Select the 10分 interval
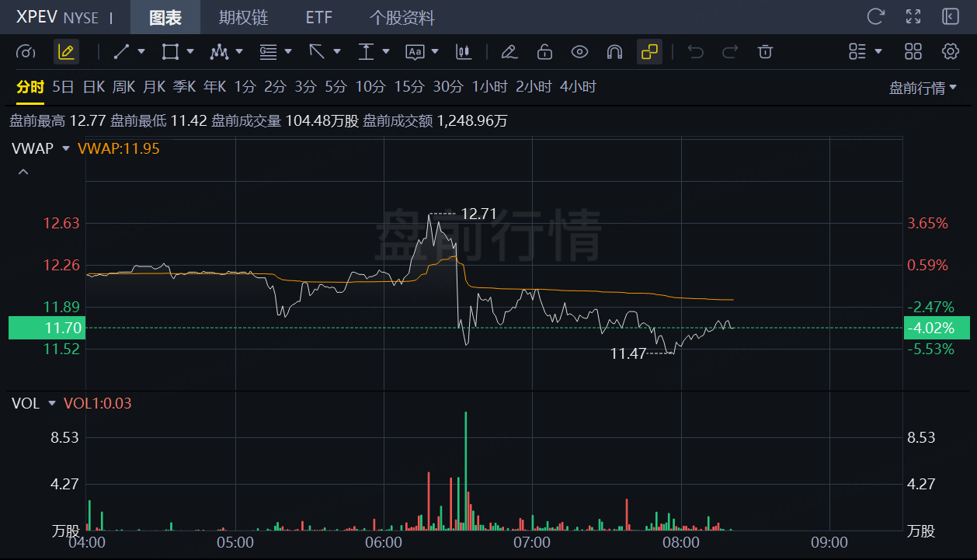 pos(370,87)
